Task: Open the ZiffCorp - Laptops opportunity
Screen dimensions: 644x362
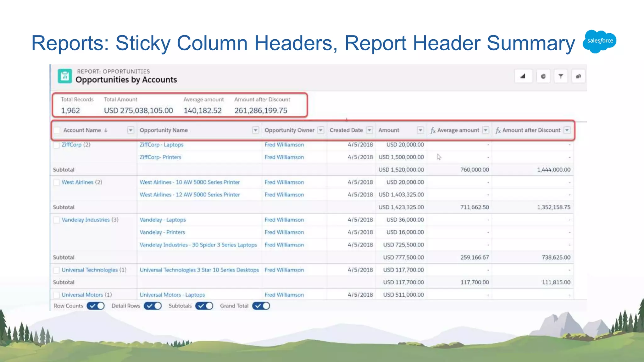Action: point(162,145)
